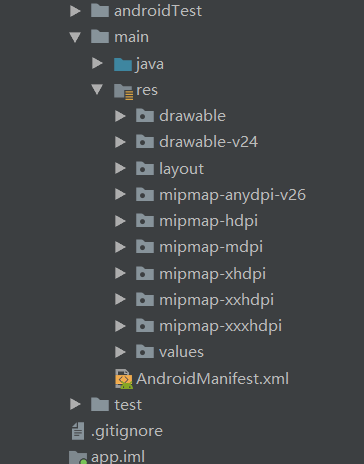Expand the mipmap-xxxhdpi folder arrow
The image size is (364, 464).
(120, 326)
